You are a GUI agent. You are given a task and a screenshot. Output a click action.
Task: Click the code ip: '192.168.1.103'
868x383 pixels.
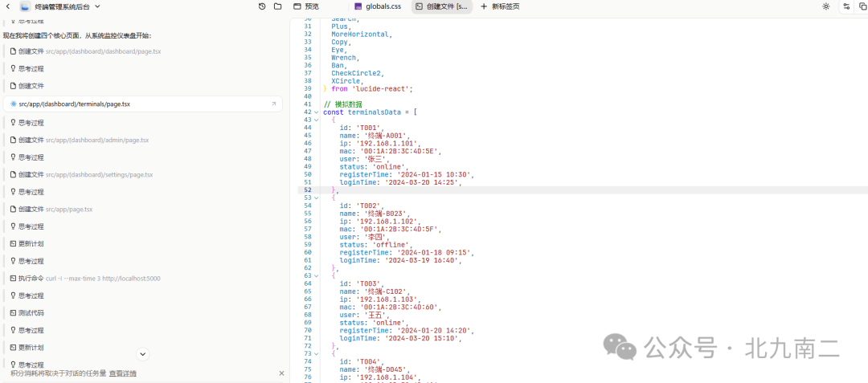point(379,299)
